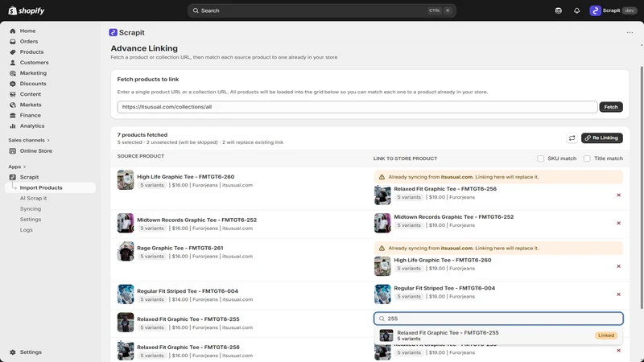Click the URL field with itsusual.com collection
Image resolution: width=644 pixels, height=362 pixels.
pyautogui.click(x=357, y=107)
